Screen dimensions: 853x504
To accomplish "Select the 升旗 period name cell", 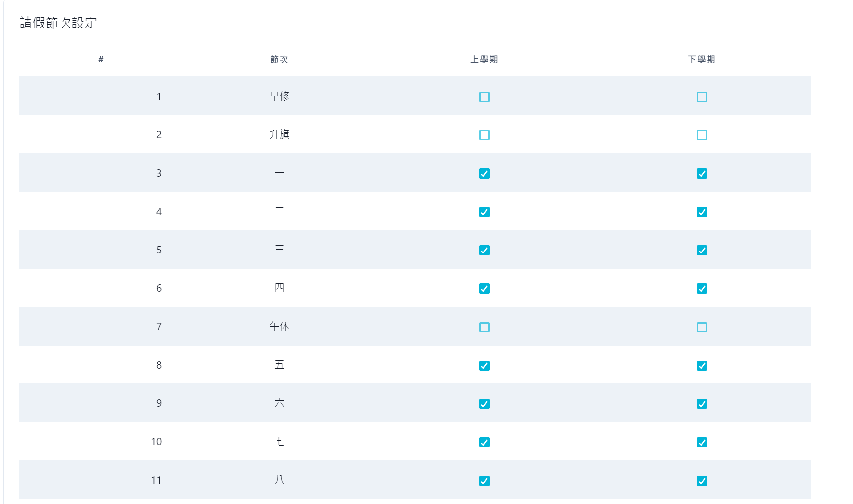I will (280, 134).
